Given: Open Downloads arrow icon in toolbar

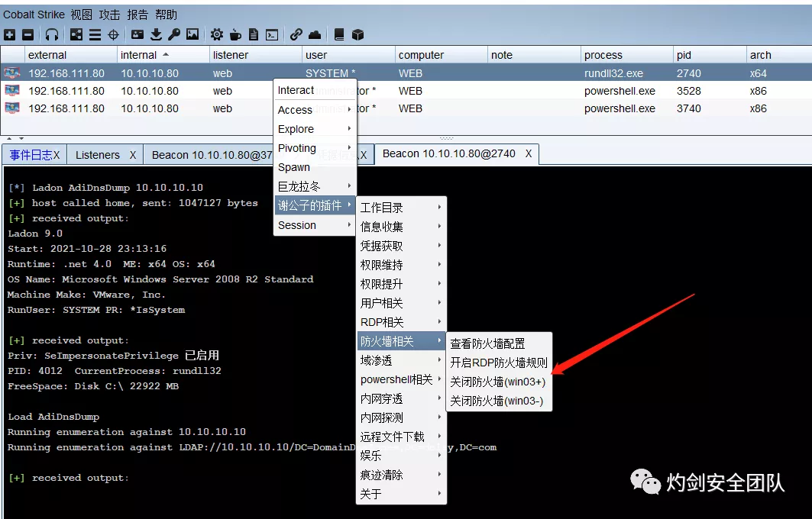Looking at the screenshot, I should tap(156, 34).
